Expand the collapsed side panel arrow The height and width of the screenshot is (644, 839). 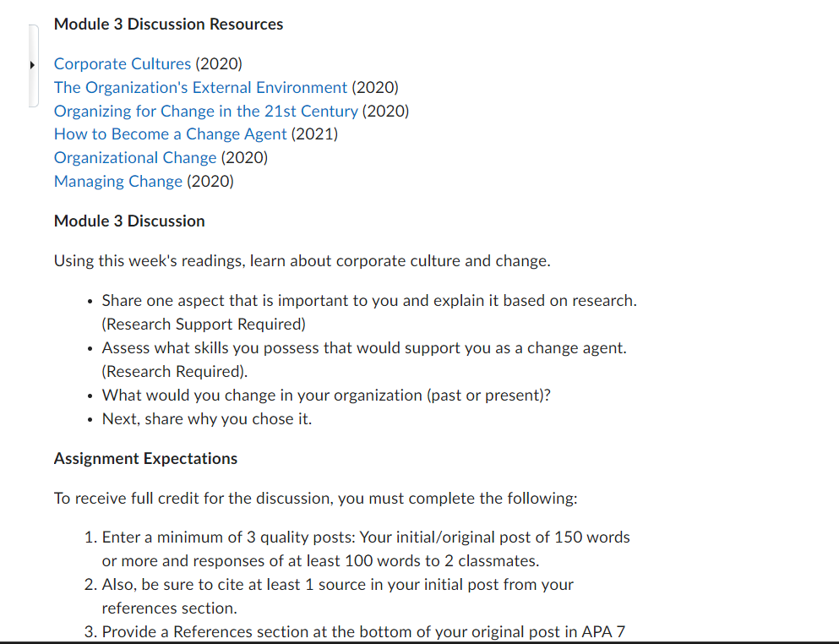click(x=32, y=65)
